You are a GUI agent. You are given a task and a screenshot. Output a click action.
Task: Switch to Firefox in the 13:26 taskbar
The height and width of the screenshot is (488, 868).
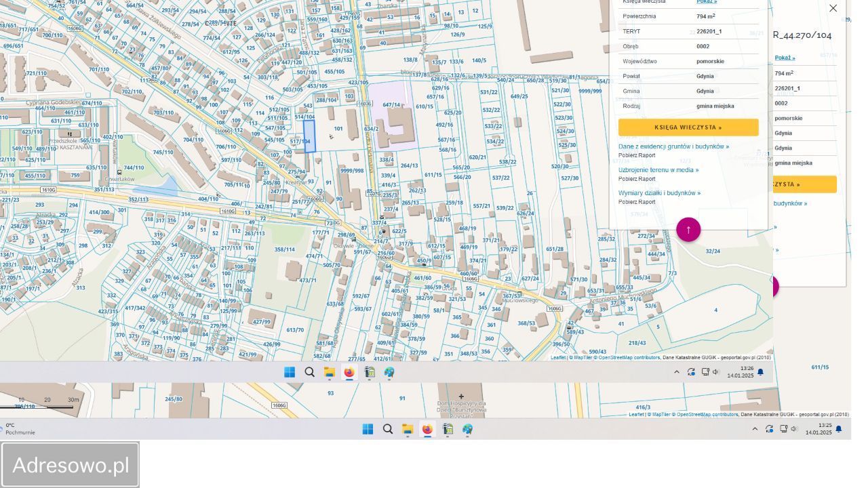[x=349, y=372]
